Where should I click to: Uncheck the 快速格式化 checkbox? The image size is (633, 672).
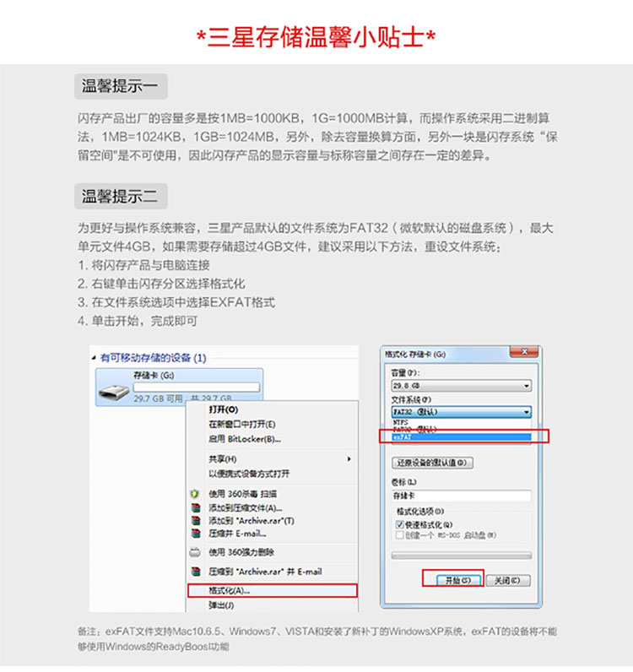coord(400,524)
